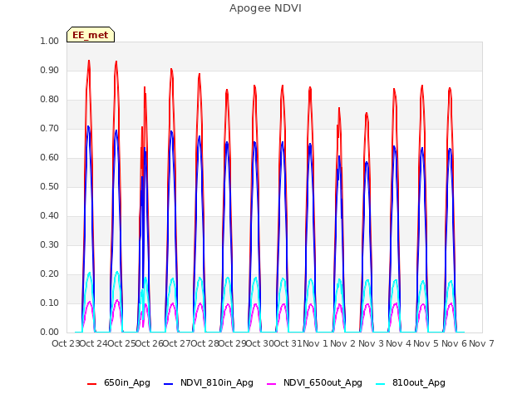532x399 pixels.
Task: Click the 0.10 y-axis label
Action: (x=50, y=303)
